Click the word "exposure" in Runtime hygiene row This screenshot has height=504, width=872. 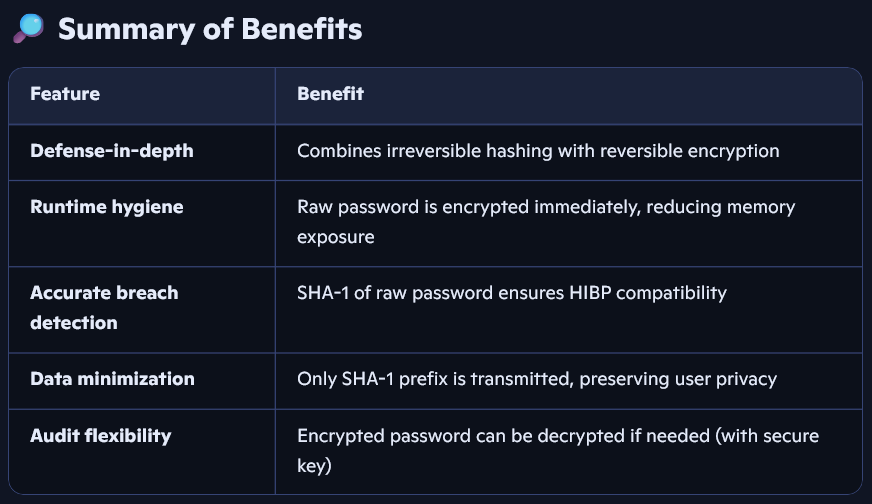[x=336, y=237]
